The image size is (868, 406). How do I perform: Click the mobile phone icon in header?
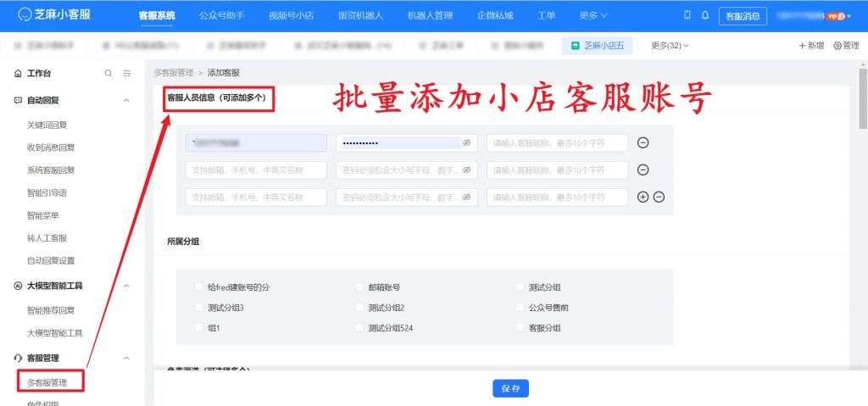pyautogui.click(x=687, y=15)
